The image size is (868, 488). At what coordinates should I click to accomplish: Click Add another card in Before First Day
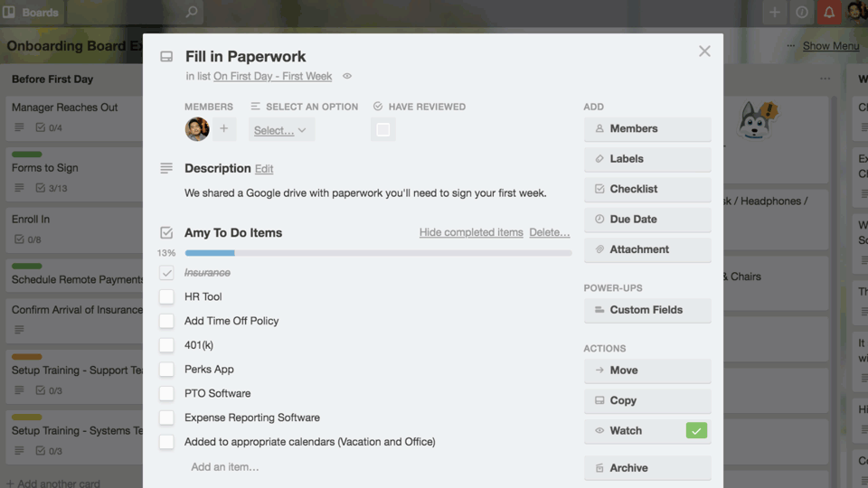(x=53, y=483)
